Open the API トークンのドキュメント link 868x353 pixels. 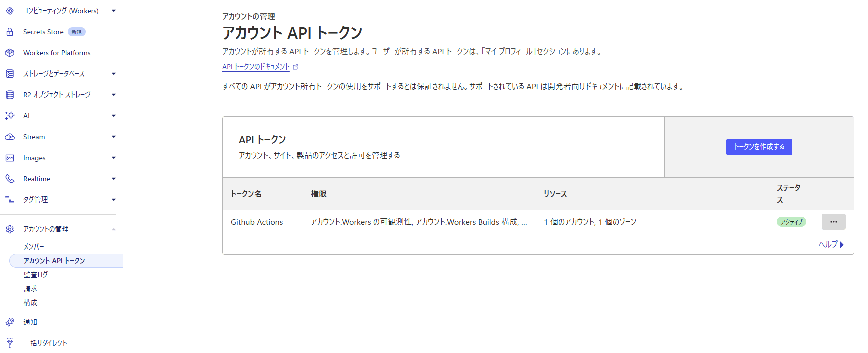[x=256, y=67]
